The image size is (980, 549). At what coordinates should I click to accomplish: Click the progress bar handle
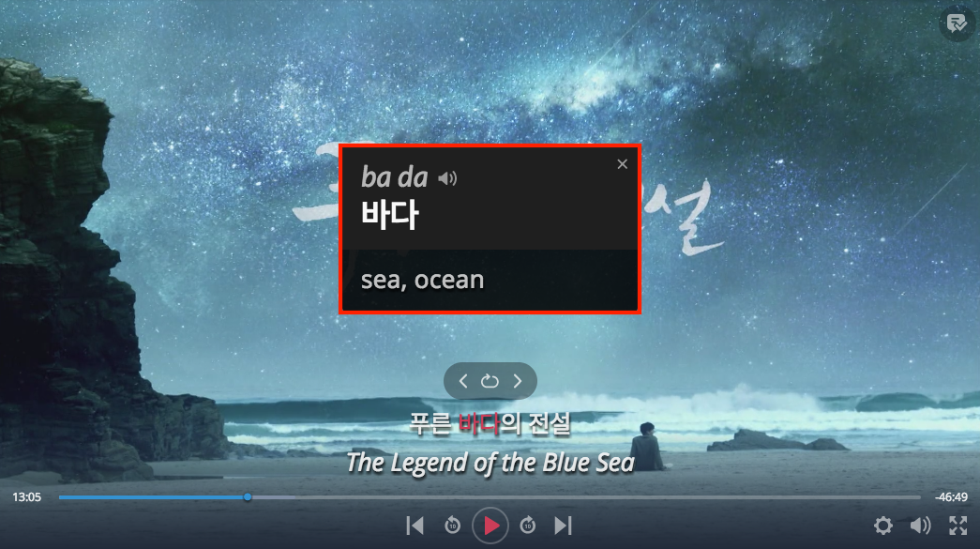pos(248,497)
